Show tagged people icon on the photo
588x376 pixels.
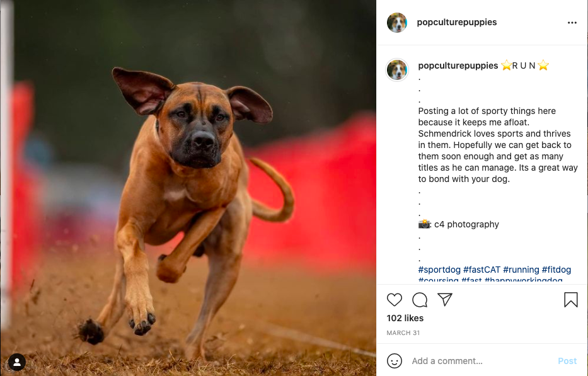click(17, 362)
